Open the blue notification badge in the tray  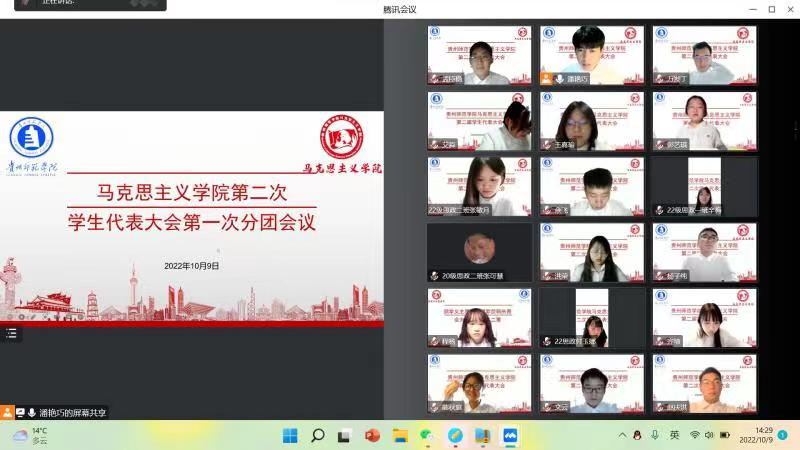coord(783,435)
